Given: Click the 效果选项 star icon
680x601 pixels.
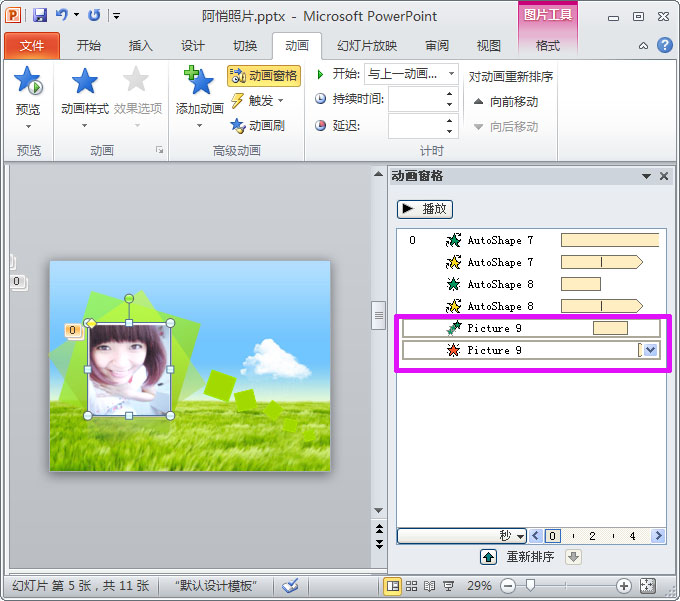Looking at the screenshot, I should [x=136, y=80].
